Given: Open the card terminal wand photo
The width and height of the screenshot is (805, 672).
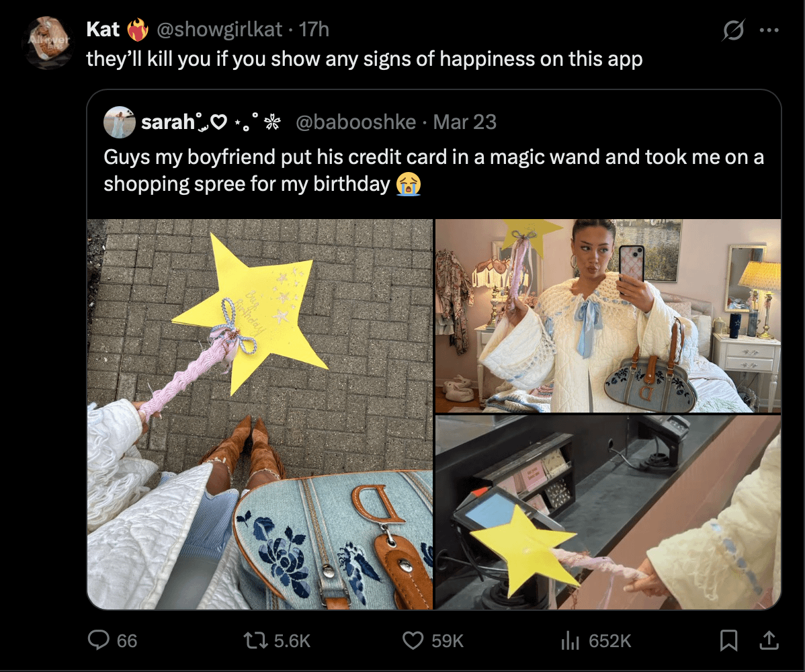Looking at the screenshot, I should (608, 512).
